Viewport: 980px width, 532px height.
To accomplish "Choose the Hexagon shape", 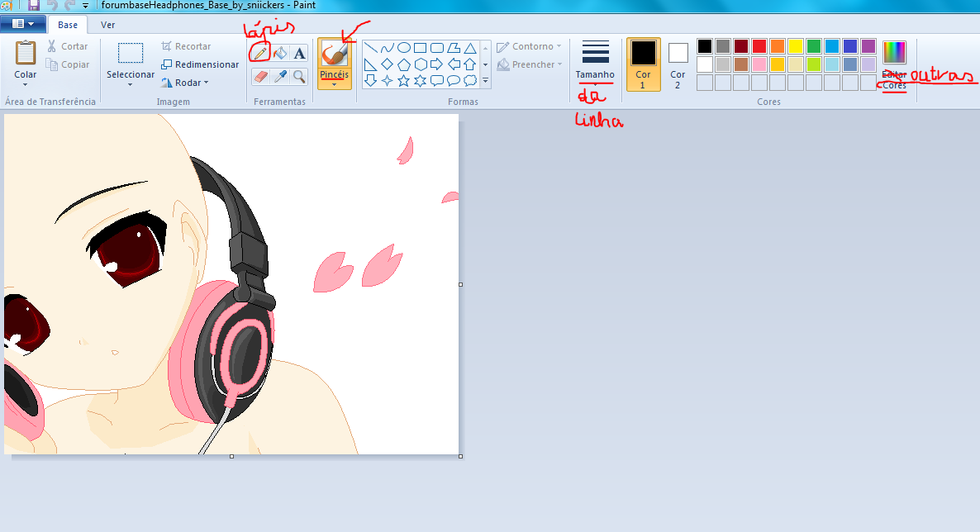I will (x=421, y=64).
